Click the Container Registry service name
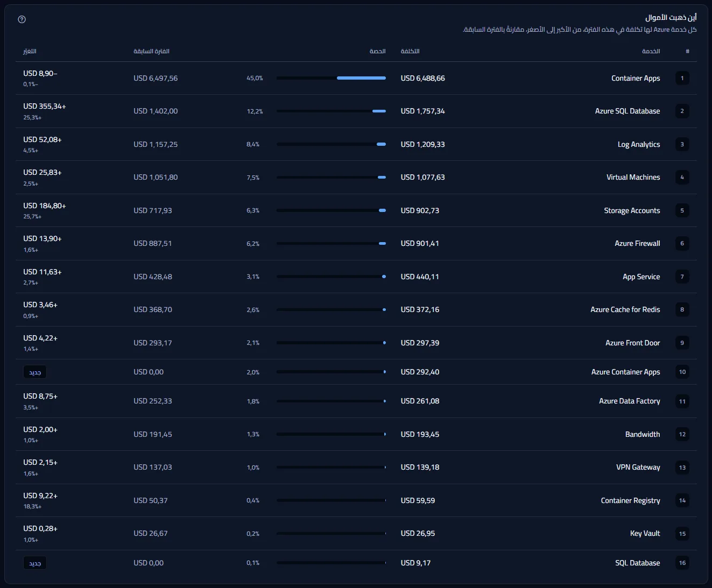 point(630,500)
